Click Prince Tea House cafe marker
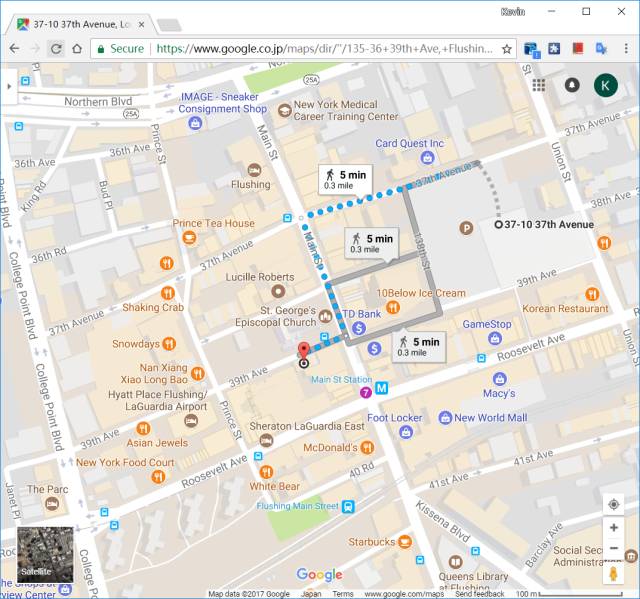 (x=189, y=237)
